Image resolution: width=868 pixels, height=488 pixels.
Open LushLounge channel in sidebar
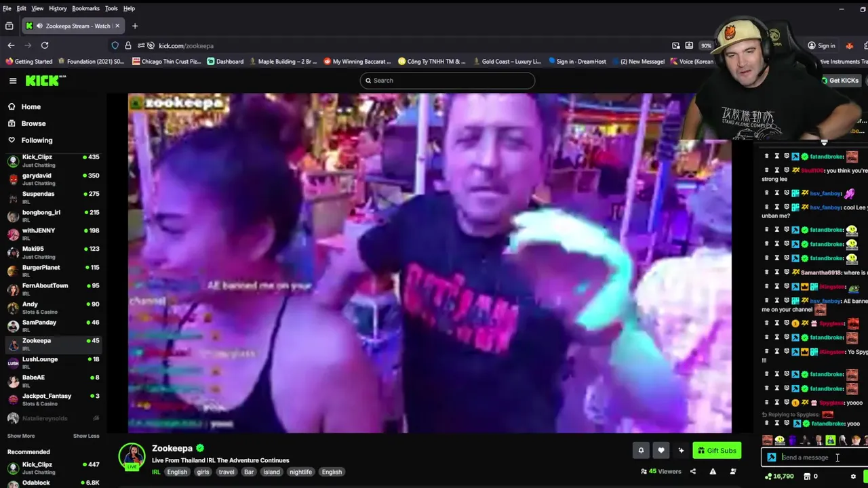tap(53, 363)
